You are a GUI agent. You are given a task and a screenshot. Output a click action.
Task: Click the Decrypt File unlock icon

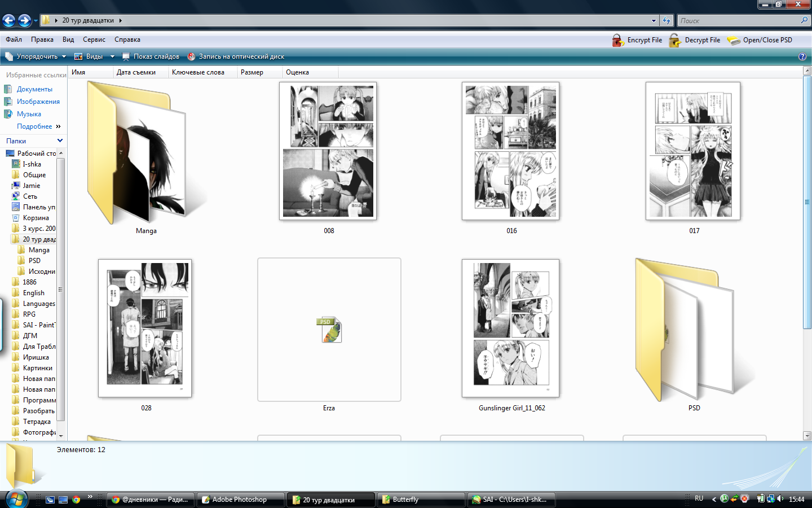[x=675, y=40]
